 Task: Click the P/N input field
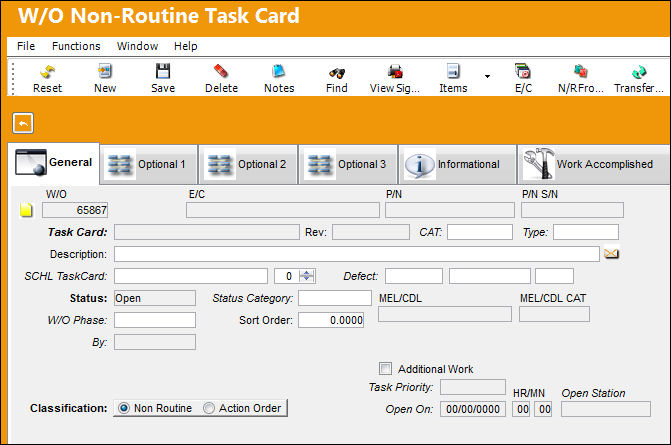pyautogui.click(x=450, y=210)
